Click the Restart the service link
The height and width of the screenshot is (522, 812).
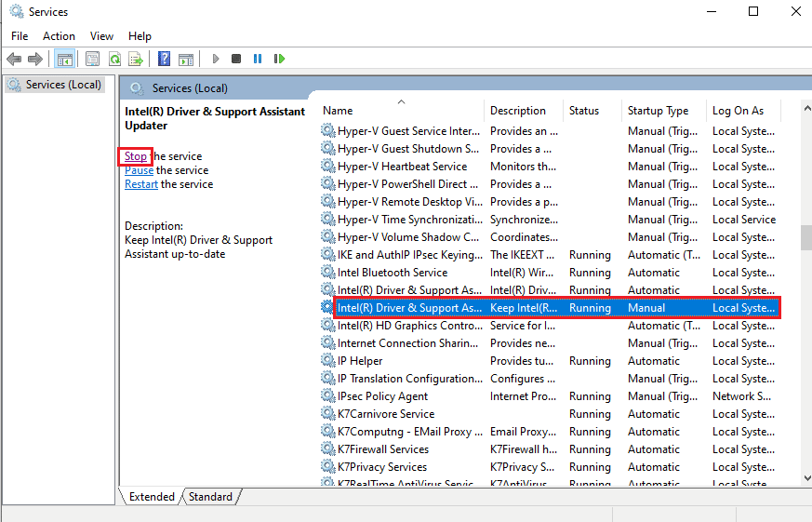(140, 184)
